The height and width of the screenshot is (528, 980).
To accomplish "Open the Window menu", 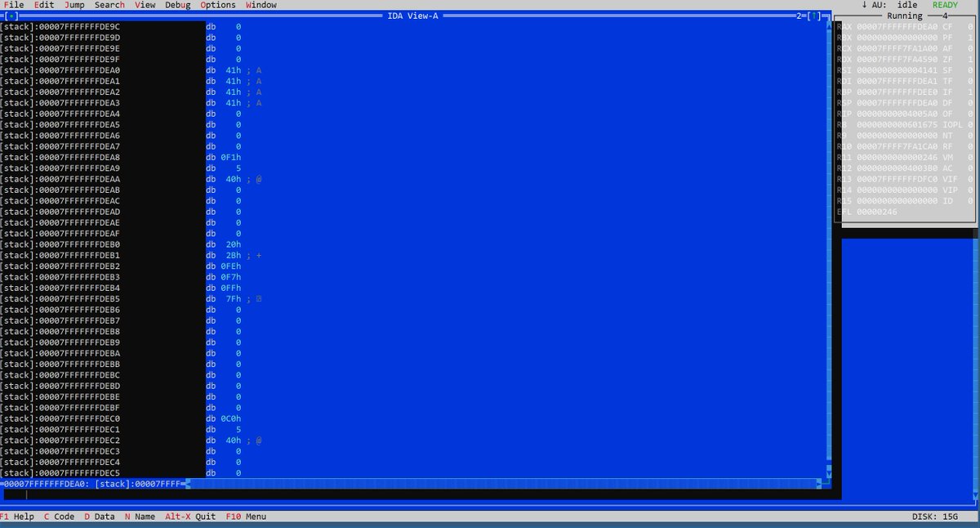I will [x=261, y=5].
